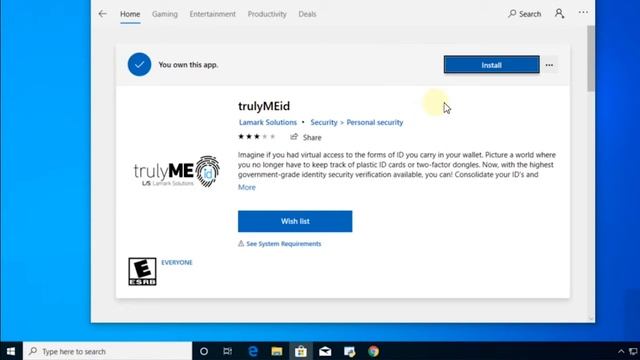
Task: Add the app to Wish list
Action: point(295,221)
